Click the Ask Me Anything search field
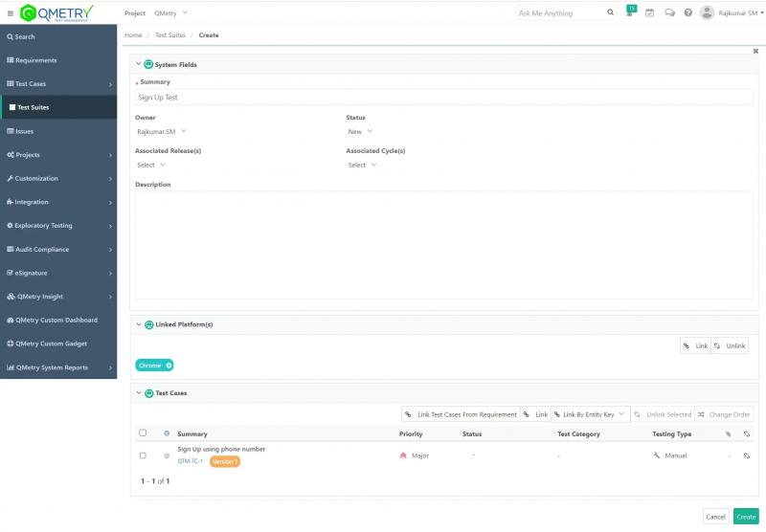 (560, 13)
